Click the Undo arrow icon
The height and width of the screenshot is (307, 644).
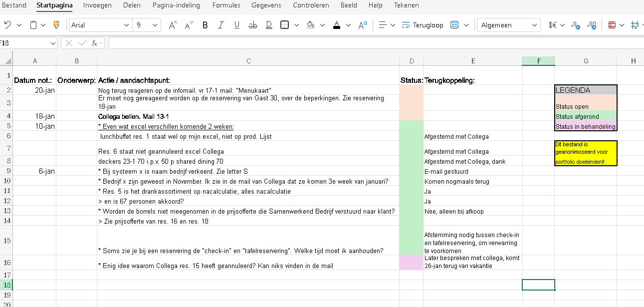[7, 25]
